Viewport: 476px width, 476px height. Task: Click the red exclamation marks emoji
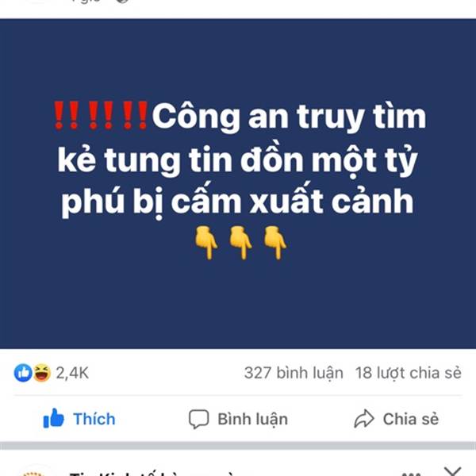101,115
